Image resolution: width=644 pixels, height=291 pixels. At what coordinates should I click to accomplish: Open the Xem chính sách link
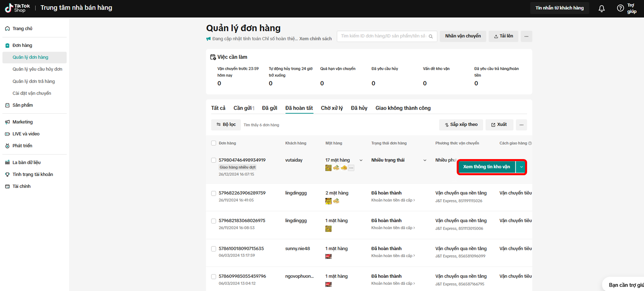[x=315, y=39]
